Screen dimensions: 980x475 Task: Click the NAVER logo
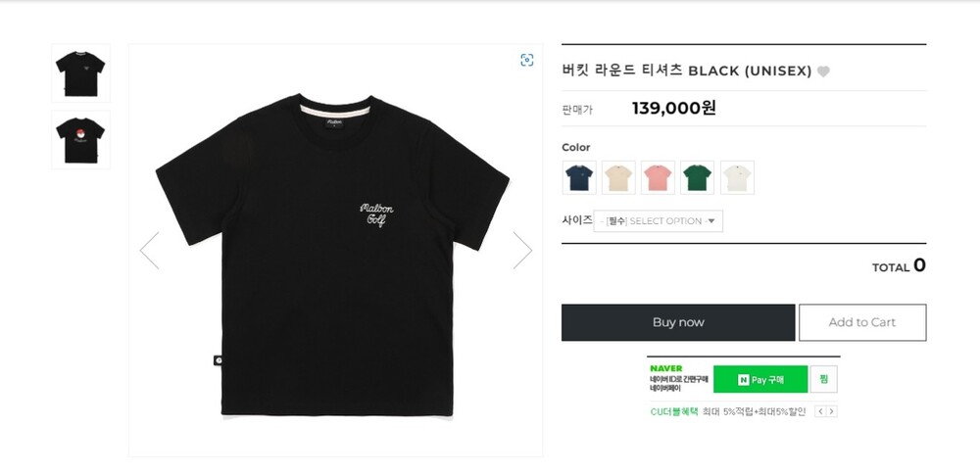tap(665, 368)
